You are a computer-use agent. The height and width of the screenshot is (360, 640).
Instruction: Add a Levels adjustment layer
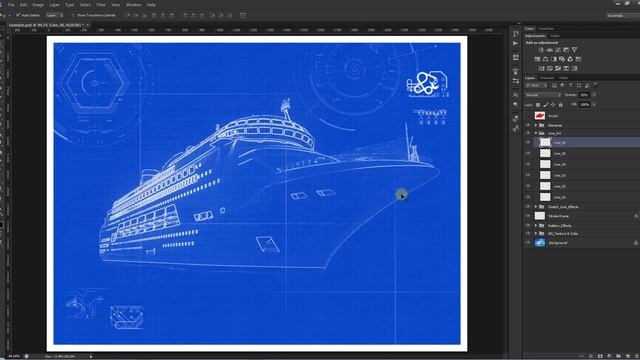(x=549, y=50)
